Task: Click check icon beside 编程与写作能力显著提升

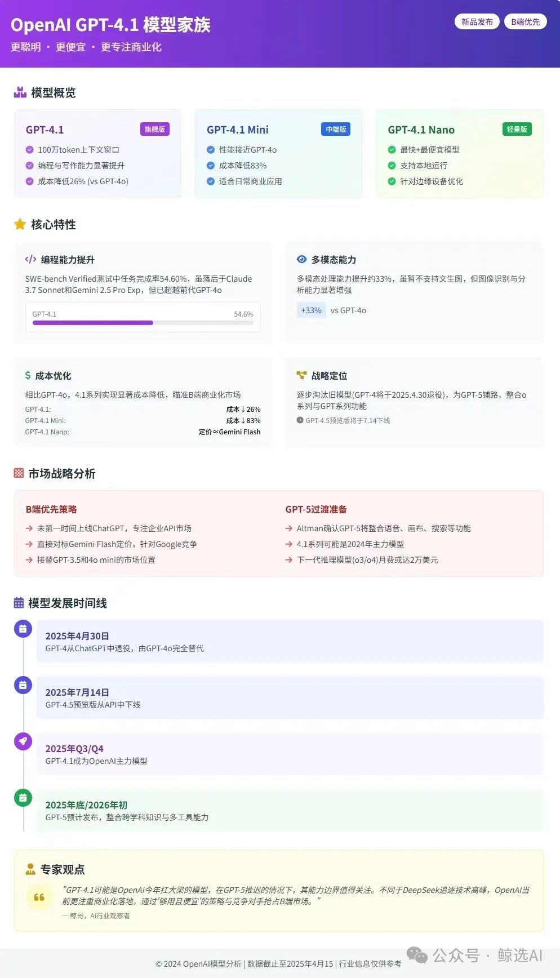Action: [x=30, y=166]
